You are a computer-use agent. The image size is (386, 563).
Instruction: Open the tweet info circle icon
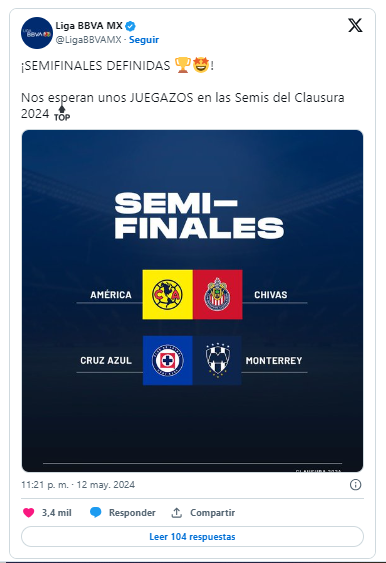(355, 485)
